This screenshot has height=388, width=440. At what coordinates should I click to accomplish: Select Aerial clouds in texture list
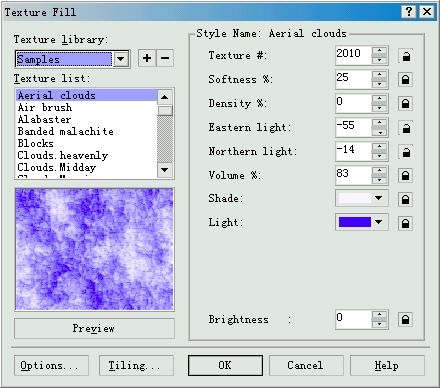(86, 95)
